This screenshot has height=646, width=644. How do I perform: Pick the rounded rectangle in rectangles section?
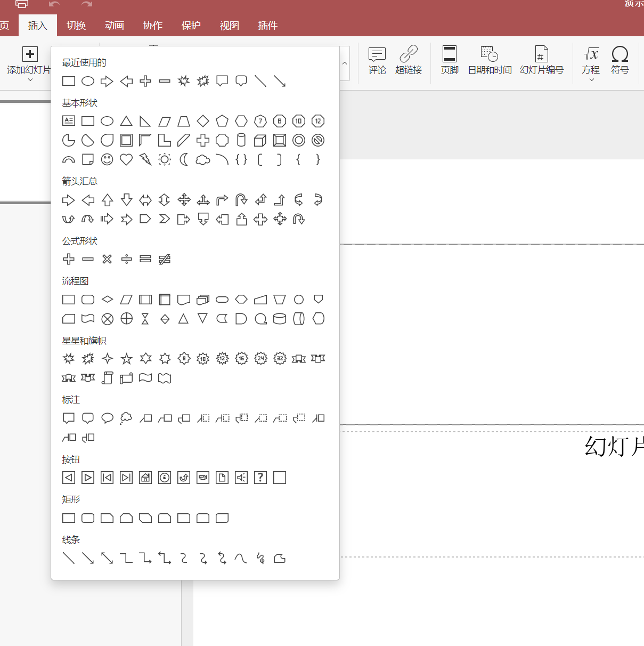pyautogui.click(x=88, y=518)
